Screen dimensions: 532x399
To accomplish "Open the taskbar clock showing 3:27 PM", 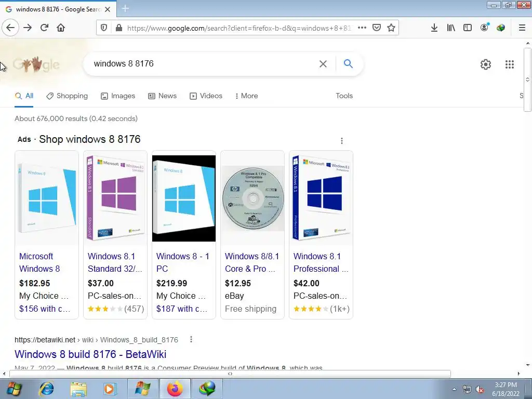I will (x=506, y=389).
